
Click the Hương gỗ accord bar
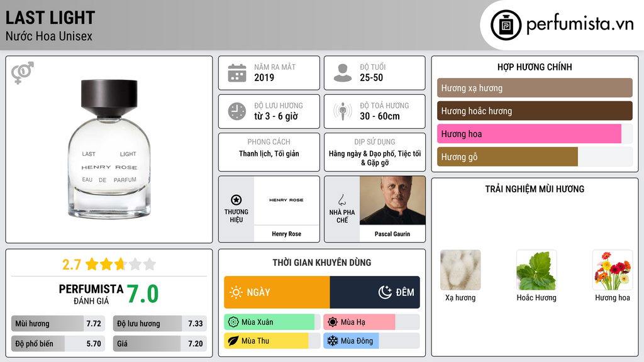(x=535, y=156)
